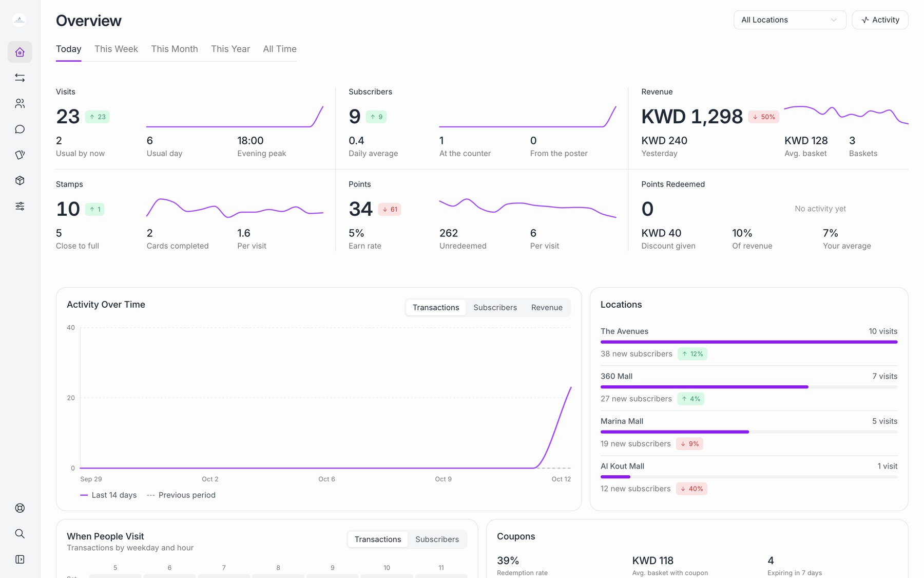Open the loyalty cards sidebar icon

click(20, 155)
